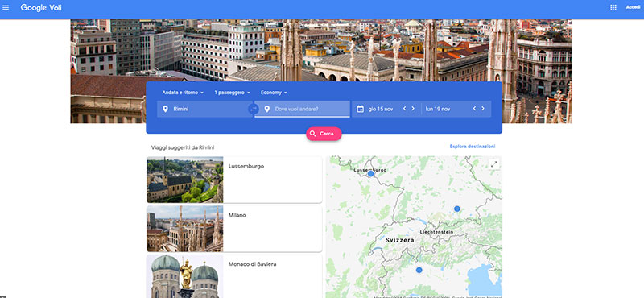Image resolution: width=644 pixels, height=298 pixels.
Task: Click the Milano cathedral thumbnail
Action: [x=185, y=229]
